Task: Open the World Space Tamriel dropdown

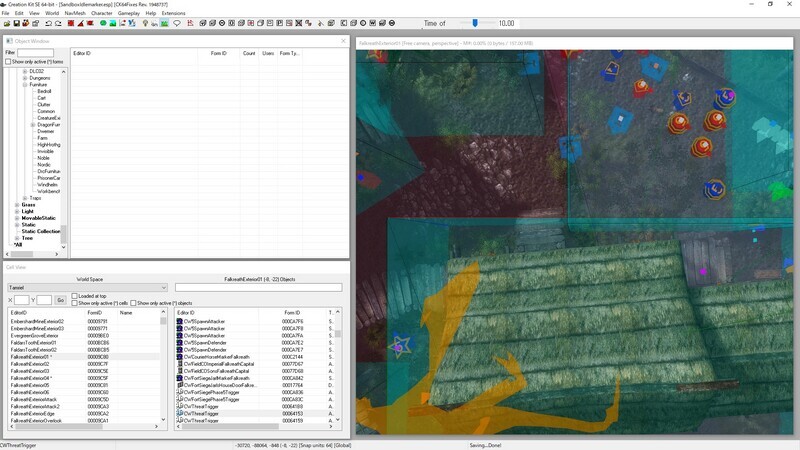Action: tap(87, 288)
